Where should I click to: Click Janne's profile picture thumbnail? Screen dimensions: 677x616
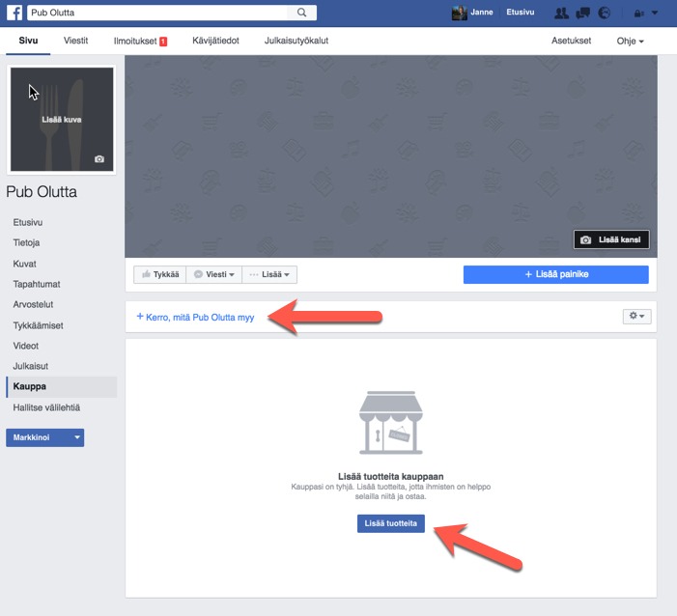459,13
